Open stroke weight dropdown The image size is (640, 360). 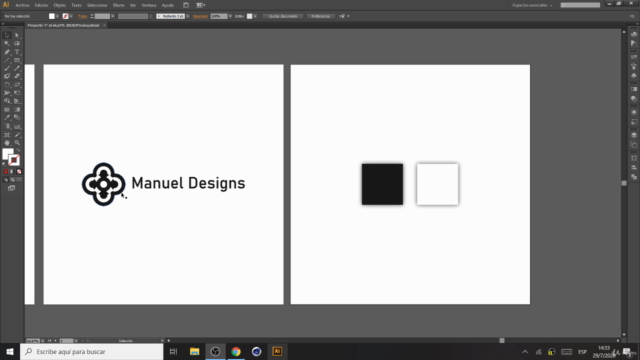113,16
